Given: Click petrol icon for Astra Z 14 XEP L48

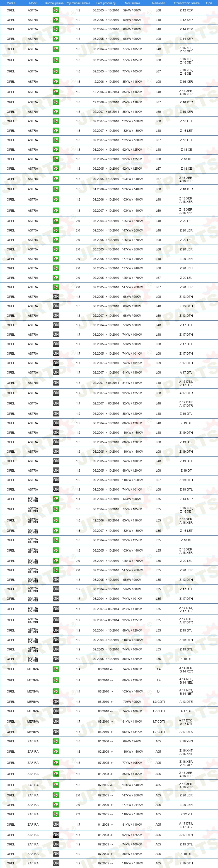Looking at the screenshot, I should [x=56, y=29].
